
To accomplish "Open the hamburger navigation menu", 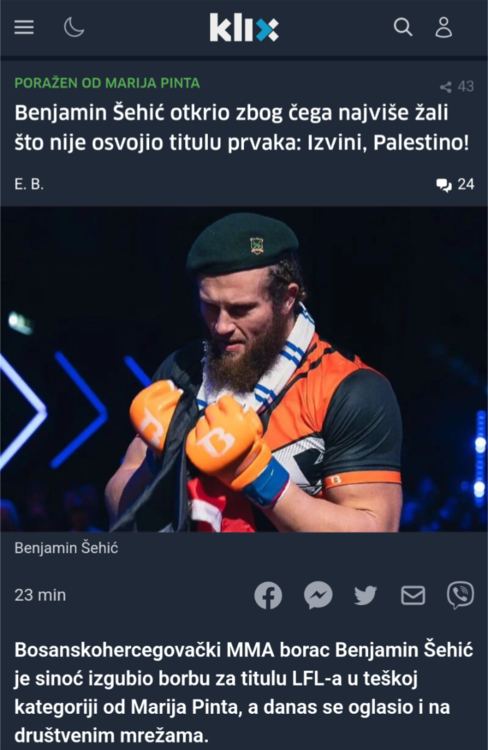I will coord(24,27).
